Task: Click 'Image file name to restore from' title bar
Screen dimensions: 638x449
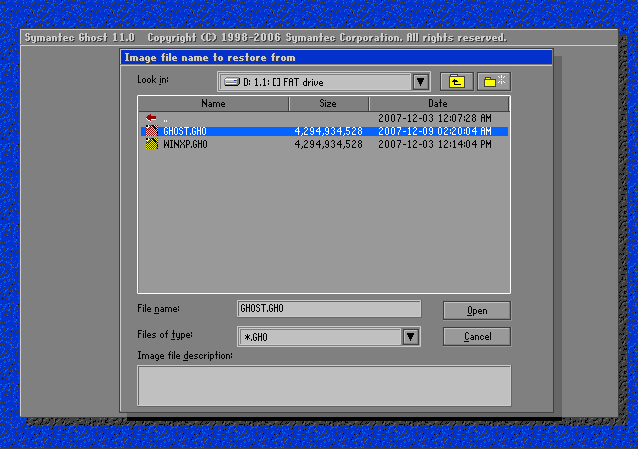Action: pos(336,57)
